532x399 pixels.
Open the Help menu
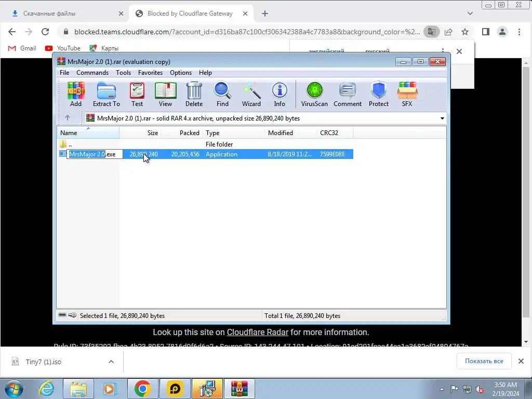205,73
